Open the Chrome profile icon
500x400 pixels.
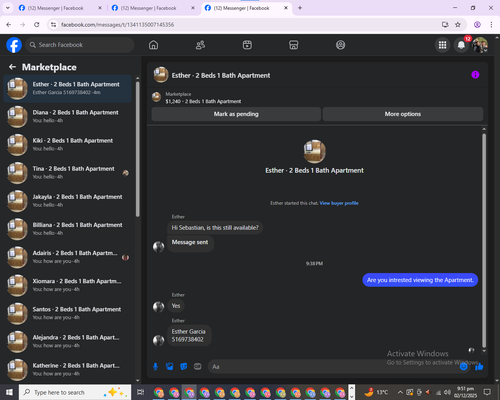pyautogui.click(x=477, y=25)
